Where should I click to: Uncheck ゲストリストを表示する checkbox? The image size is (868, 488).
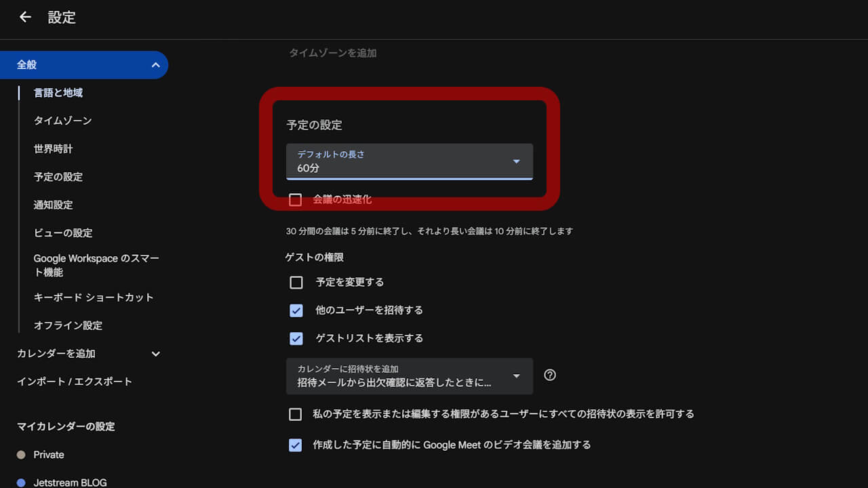click(x=296, y=338)
